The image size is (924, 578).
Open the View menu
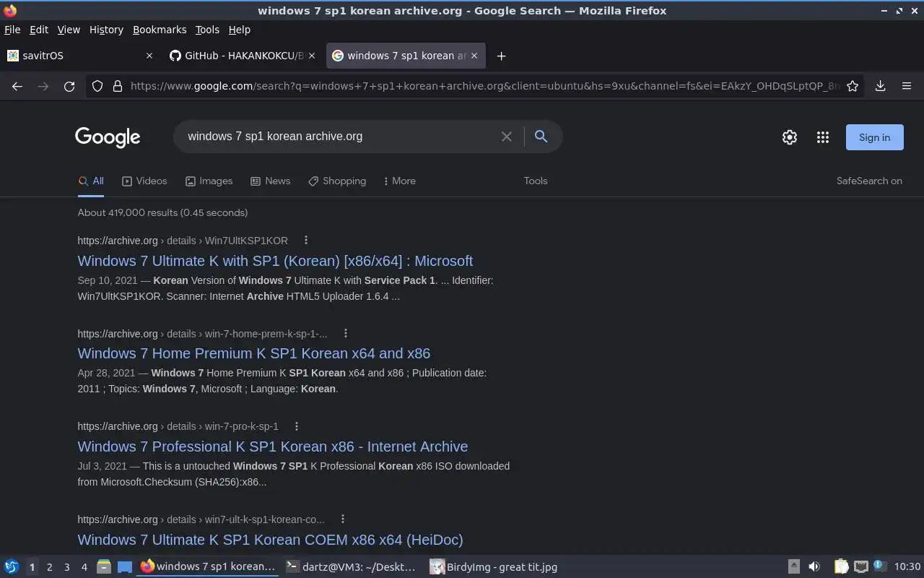pyautogui.click(x=69, y=30)
